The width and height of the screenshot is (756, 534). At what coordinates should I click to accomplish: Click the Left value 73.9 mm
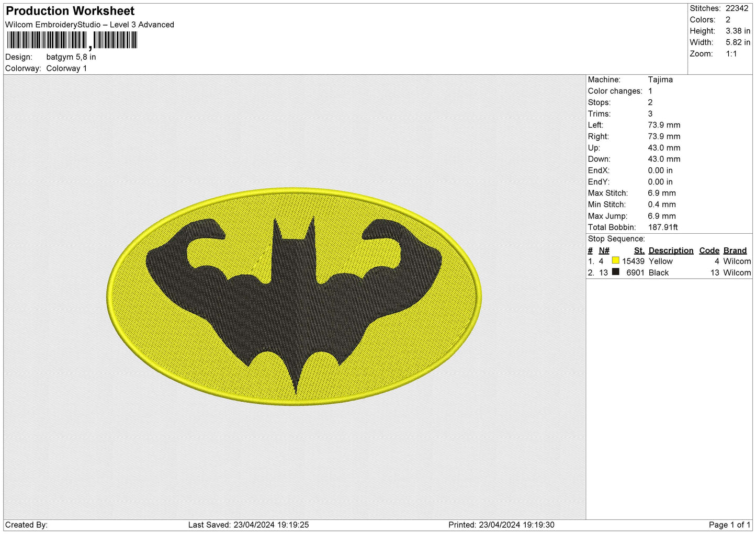[664, 125]
